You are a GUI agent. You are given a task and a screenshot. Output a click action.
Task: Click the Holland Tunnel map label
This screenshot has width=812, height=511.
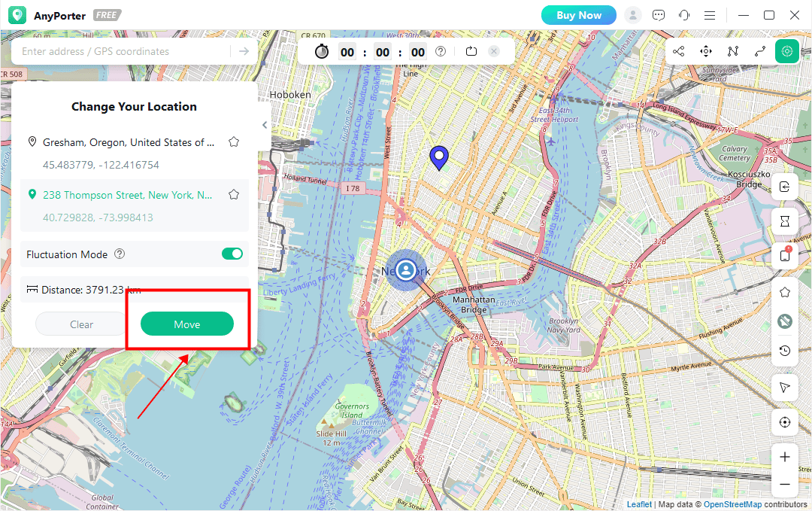pyautogui.click(x=305, y=179)
